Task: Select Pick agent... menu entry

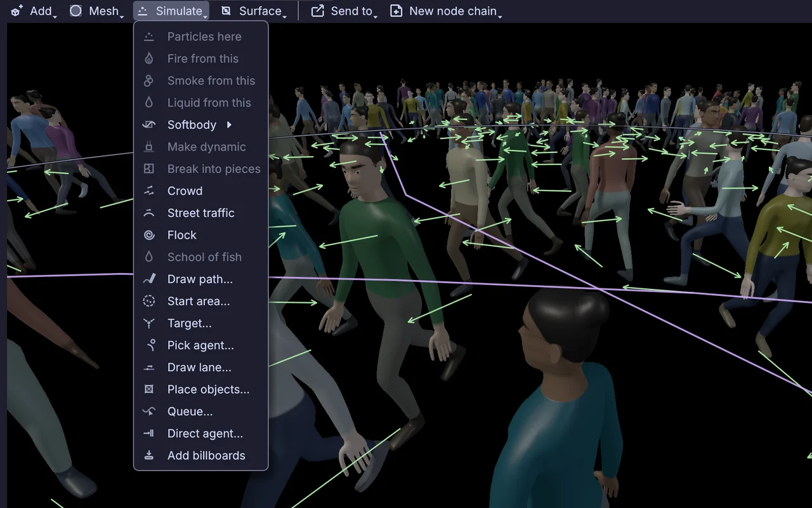Action: [200, 345]
